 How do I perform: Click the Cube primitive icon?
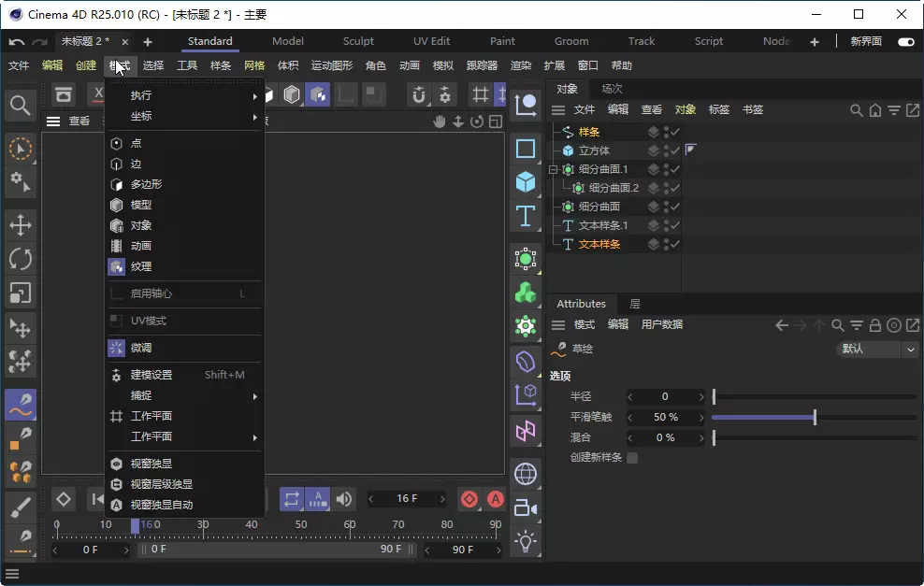pyautogui.click(x=525, y=182)
